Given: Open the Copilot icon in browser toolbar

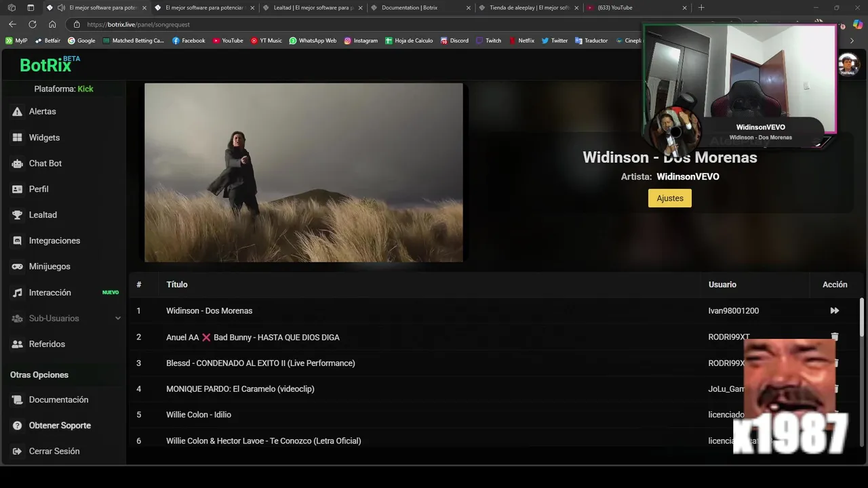Looking at the screenshot, I should pyautogui.click(x=858, y=24).
